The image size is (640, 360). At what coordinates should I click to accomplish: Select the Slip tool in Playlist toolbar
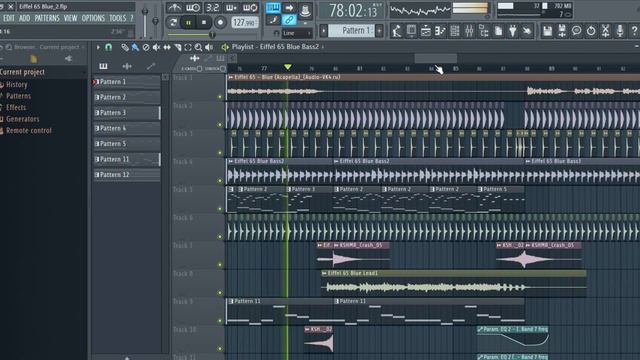[x=167, y=47]
